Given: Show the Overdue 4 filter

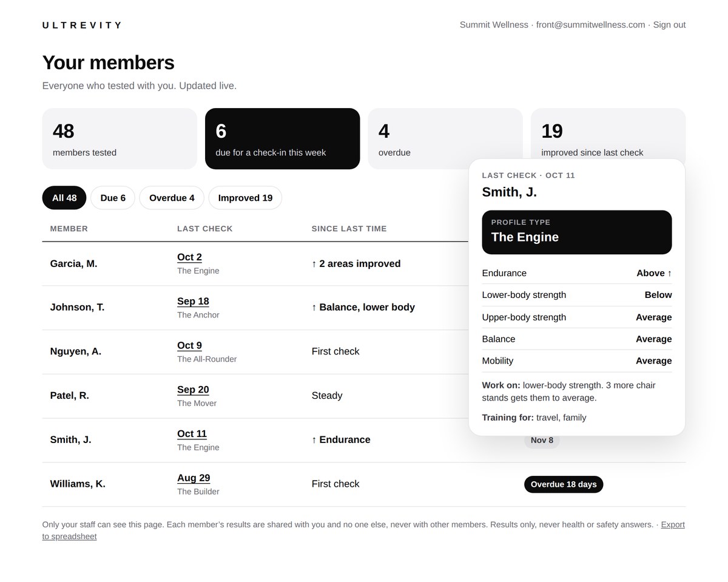Looking at the screenshot, I should (172, 198).
